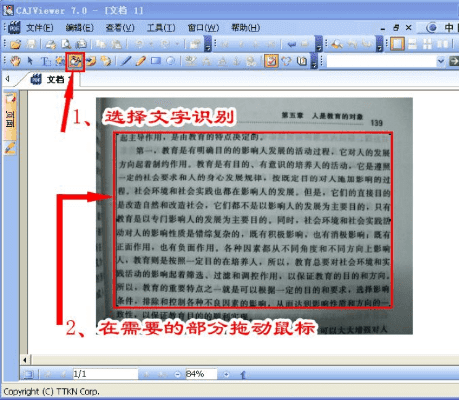Select the ellipse annotation tool
The height and width of the screenshot is (400, 459).
click(x=170, y=61)
